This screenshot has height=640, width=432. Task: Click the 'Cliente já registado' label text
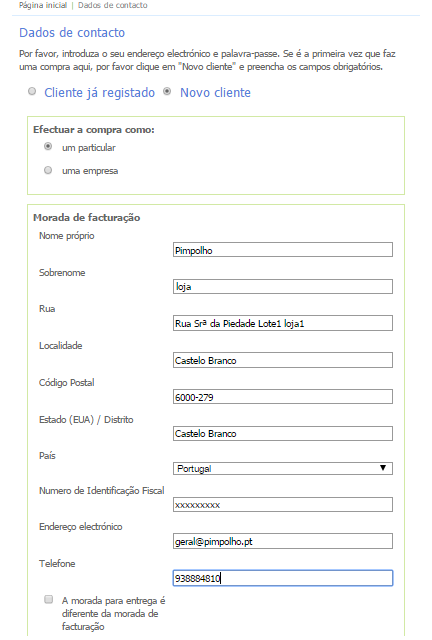tap(100, 93)
